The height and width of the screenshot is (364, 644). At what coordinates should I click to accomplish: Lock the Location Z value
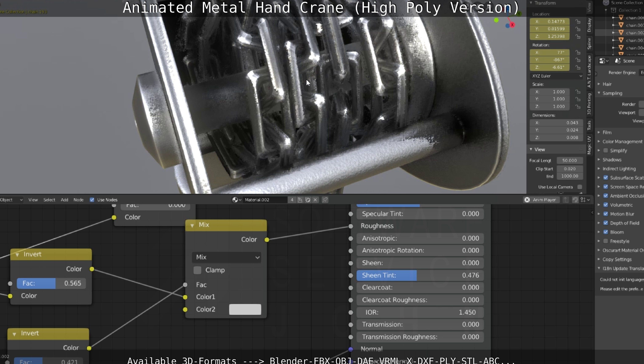[x=578, y=36]
